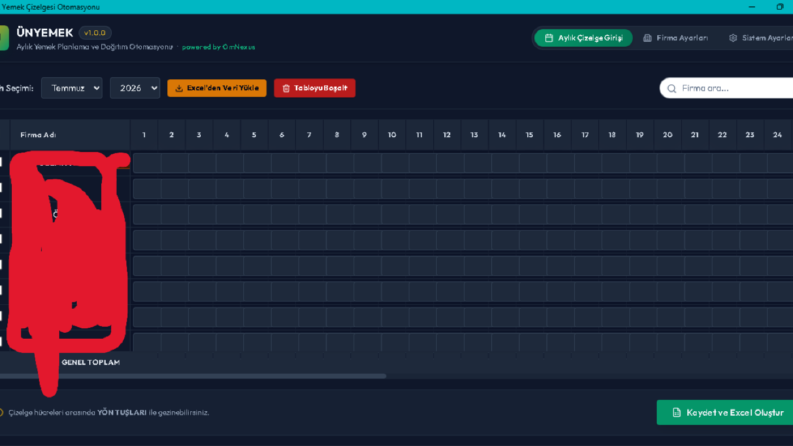Switch to the Firma Ayarları tab
Viewport: 793px width, 446px height.
pyautogui.click(x=675, y=38)
